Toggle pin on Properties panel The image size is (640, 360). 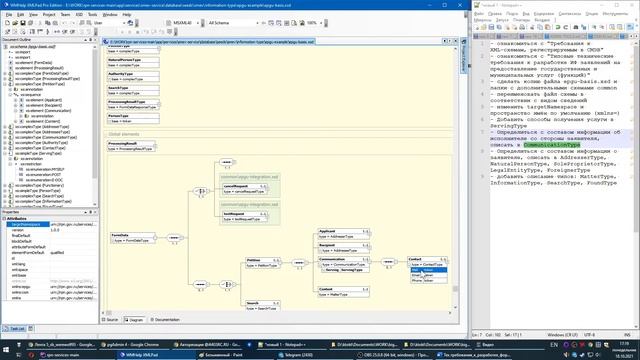90,212
